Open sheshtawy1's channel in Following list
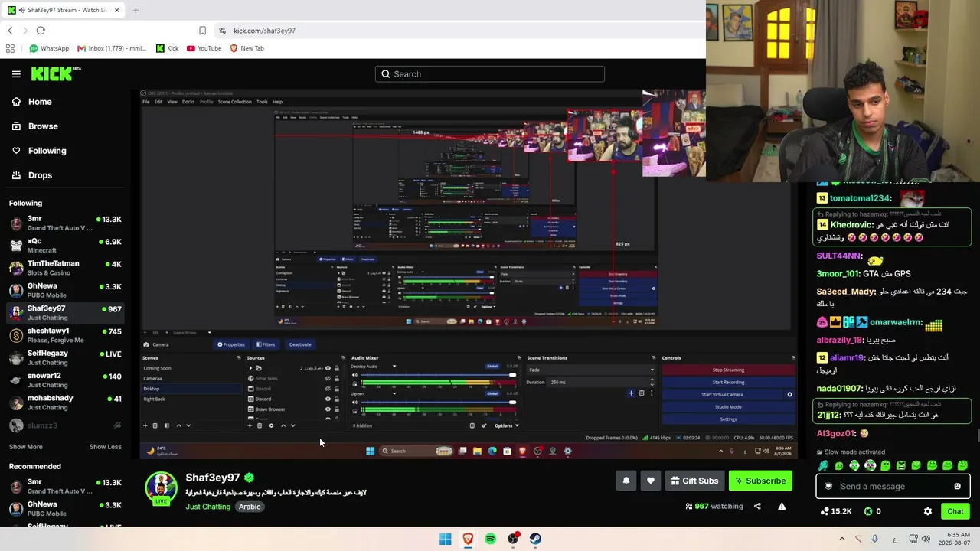The width and height of the screenshot is (980, 551). coord(66,335)
